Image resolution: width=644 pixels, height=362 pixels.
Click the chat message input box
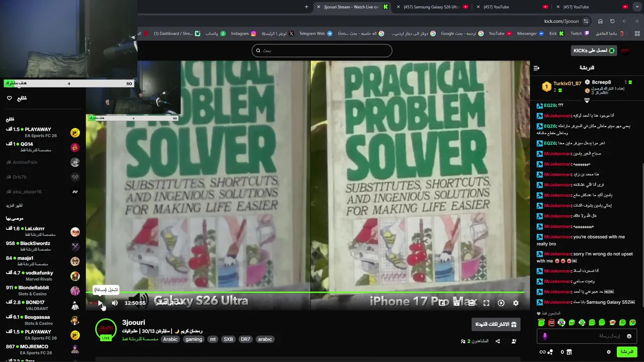(x=587, y=336)
